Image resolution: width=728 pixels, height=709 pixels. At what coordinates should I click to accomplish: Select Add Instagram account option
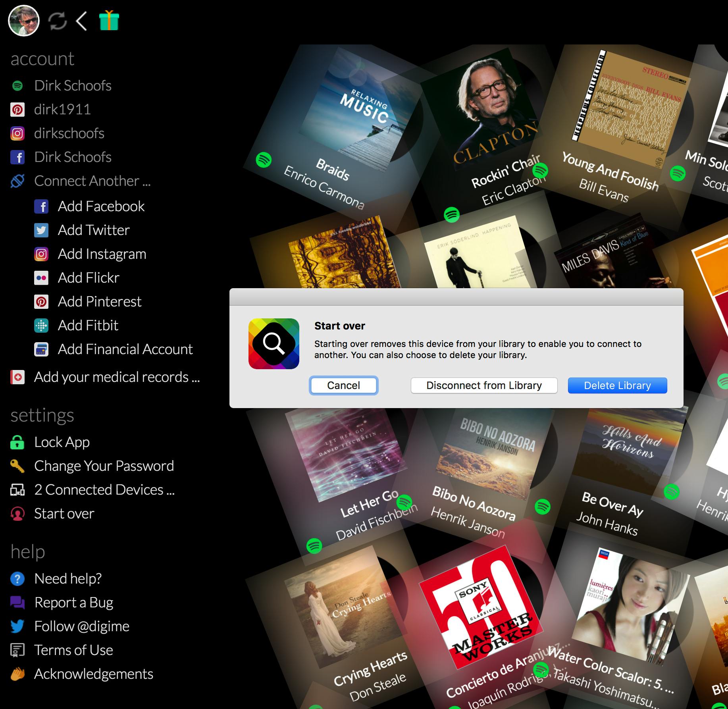pyautogui.click(x=102, y=254)
